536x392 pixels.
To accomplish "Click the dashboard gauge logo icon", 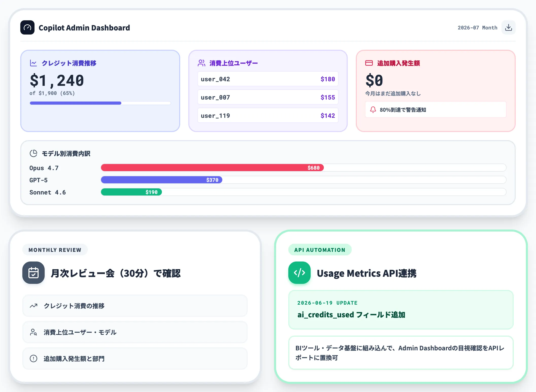I will [x=27, y=27].
